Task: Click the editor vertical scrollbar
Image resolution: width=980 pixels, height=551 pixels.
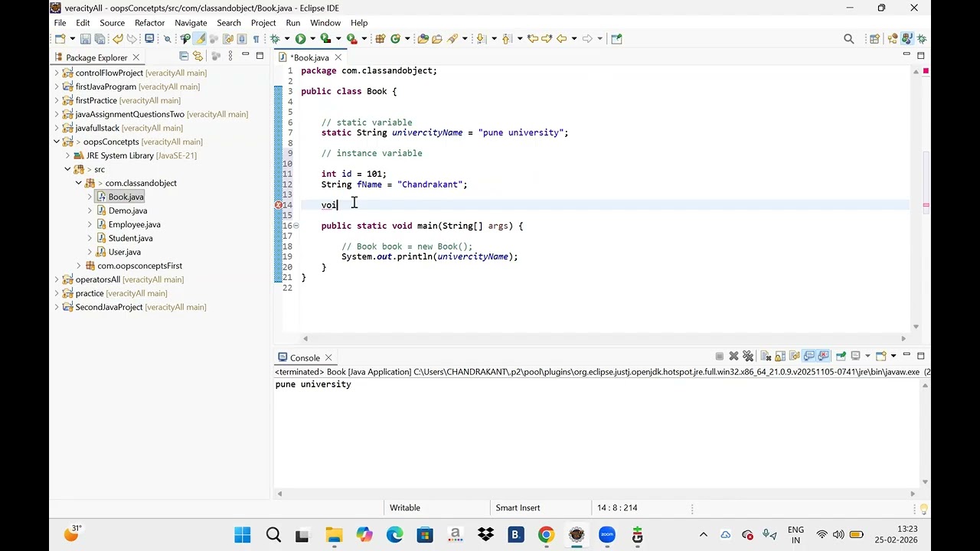Action: [916, 199]
